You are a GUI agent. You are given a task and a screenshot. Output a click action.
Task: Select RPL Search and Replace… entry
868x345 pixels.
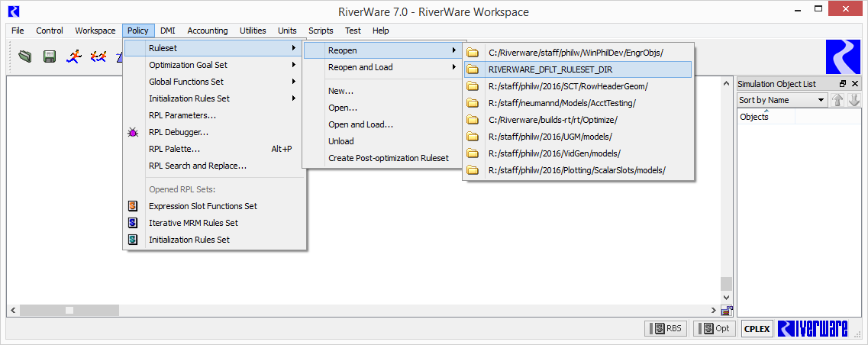click(x=215, y=166)
